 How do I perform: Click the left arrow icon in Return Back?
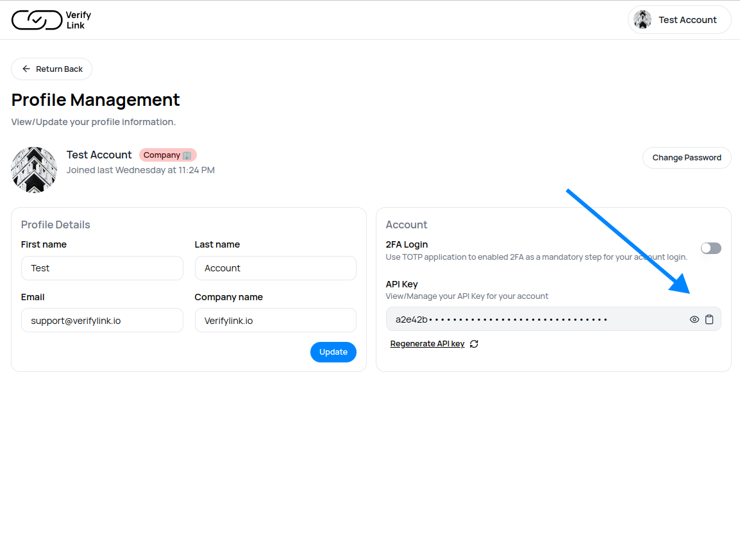tap(26, 69)
